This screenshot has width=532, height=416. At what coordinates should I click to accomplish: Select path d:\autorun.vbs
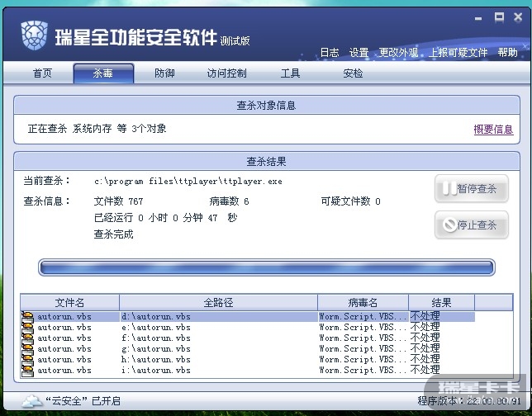pyautogui.click(x=156, y=317)
